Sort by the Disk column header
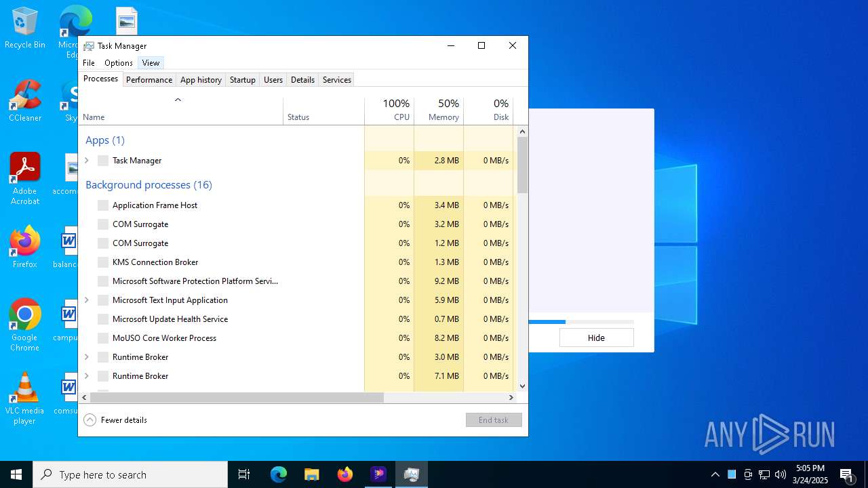Screen dimensions: 868x488 (x=488, y=111)
